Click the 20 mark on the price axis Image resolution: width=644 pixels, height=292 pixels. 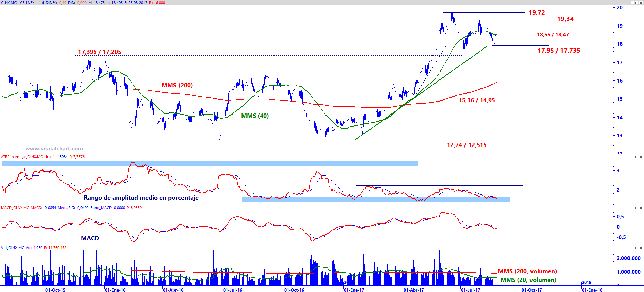[x=620, y=8]
